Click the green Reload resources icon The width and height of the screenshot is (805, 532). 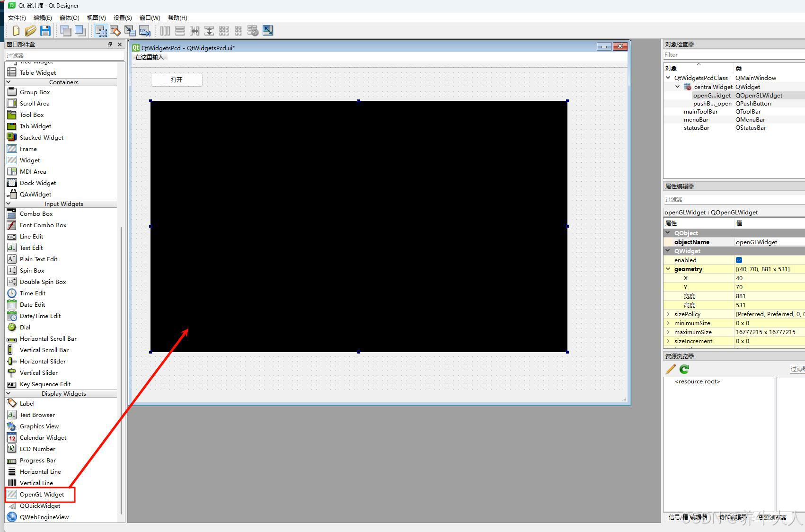(x=684, y=369)
